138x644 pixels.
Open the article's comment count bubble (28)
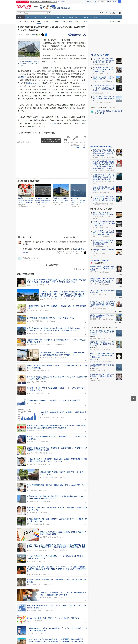point(33,35)
